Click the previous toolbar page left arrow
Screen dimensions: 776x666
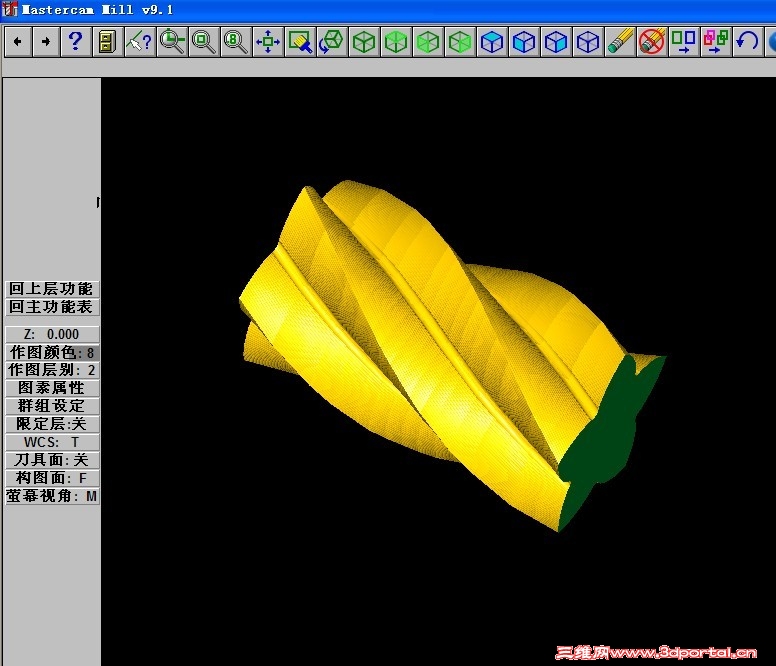point(18,42)
